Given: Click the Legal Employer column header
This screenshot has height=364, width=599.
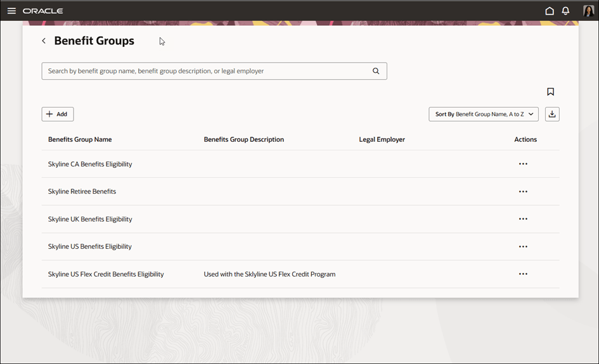Looking at the screenshot, I should point(382,139).
